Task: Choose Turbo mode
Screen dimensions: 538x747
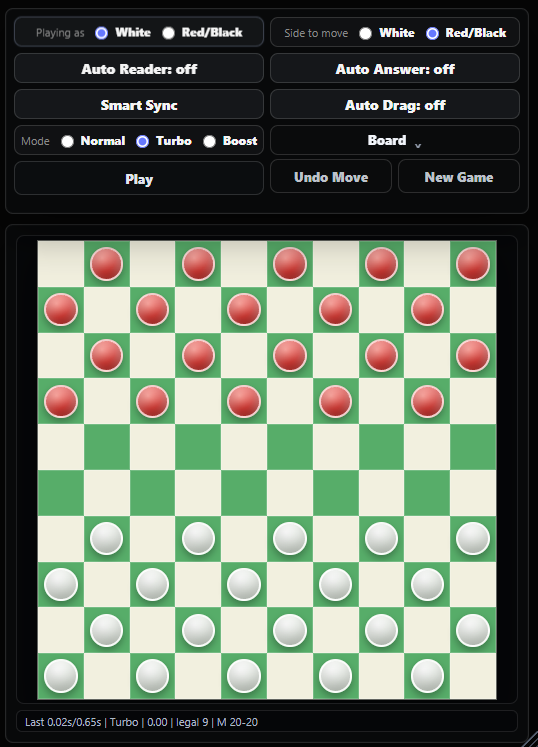Action: click(x=142, y=141)
